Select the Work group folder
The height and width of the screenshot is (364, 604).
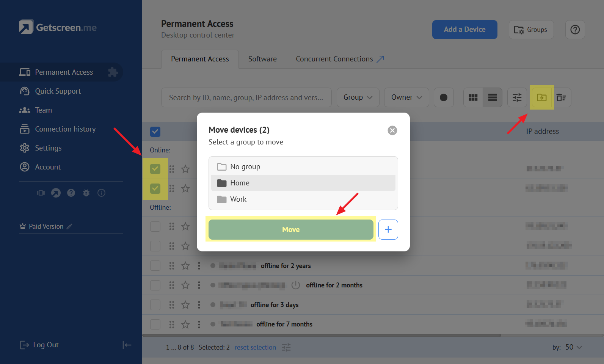click(238, 199)
